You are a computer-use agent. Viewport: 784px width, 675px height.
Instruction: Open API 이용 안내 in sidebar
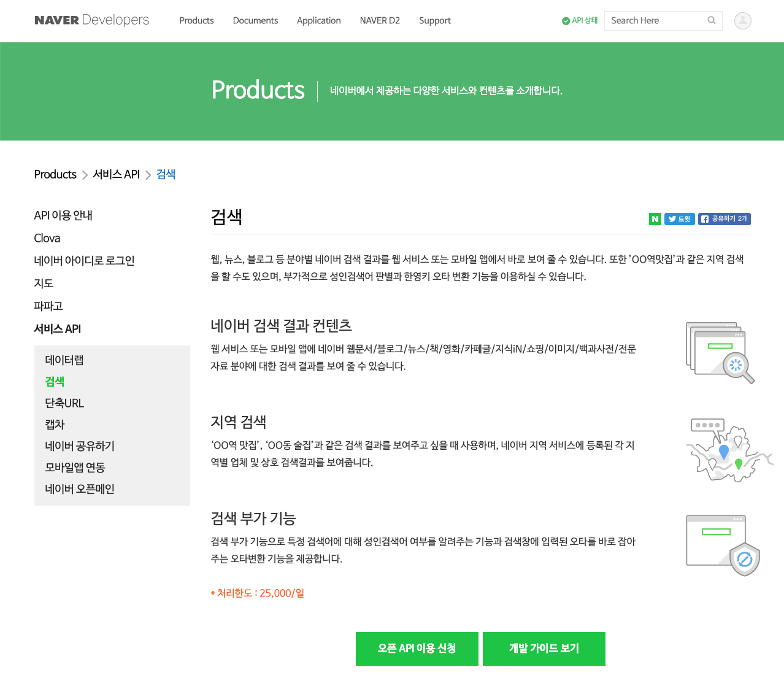click(x=63, y=215)
